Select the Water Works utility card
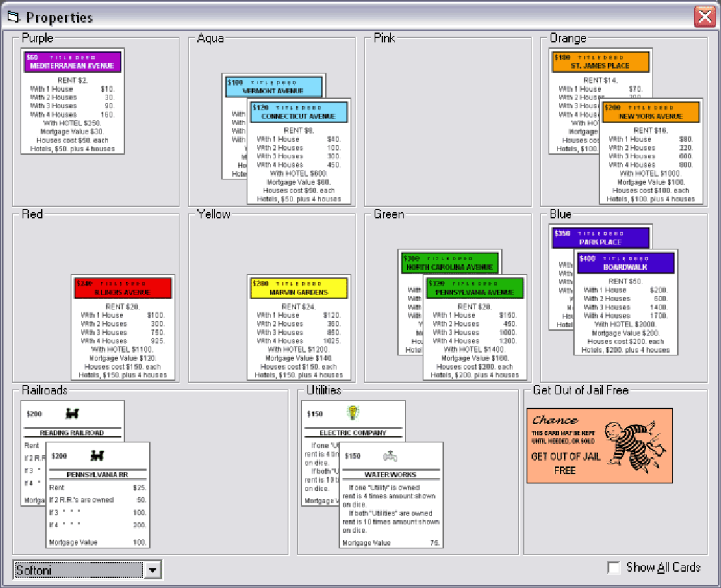Viewport: 721px width, 588px height. 391,495
